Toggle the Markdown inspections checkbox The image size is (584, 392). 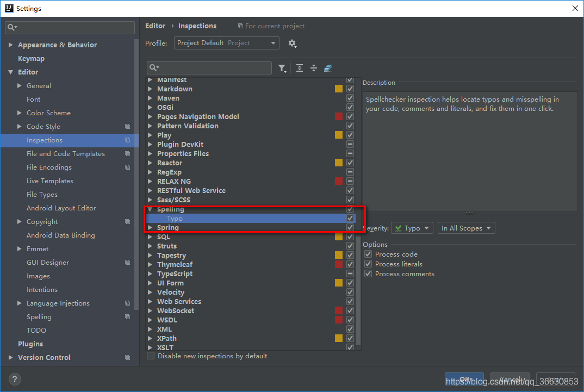[350, 89]
